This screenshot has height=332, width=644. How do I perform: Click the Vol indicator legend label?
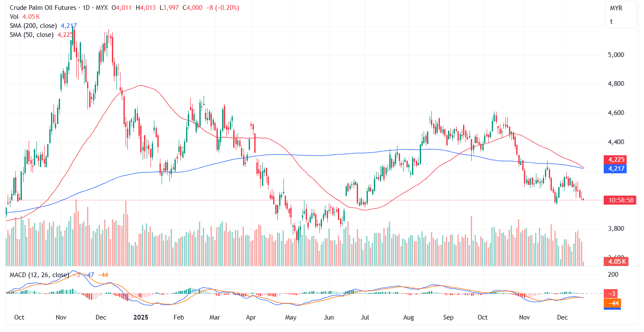14,17
